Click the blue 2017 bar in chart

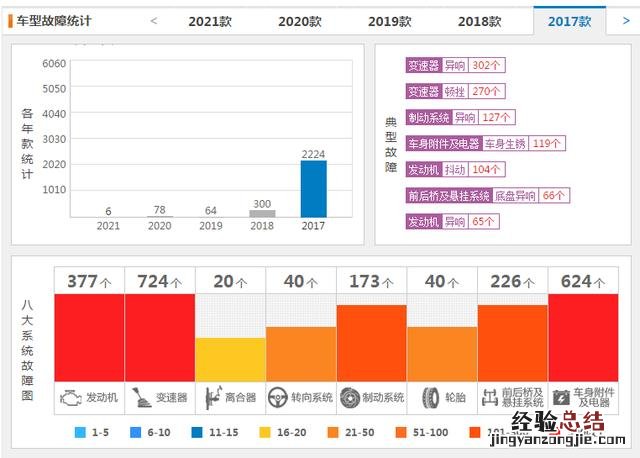click(x=313, y=189)
